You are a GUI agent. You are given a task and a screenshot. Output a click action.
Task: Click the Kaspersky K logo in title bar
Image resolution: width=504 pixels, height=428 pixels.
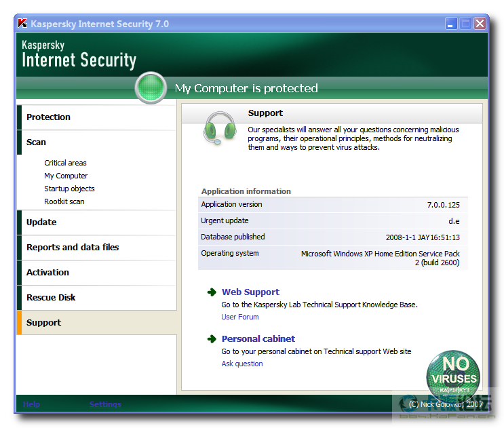[22, 24]
